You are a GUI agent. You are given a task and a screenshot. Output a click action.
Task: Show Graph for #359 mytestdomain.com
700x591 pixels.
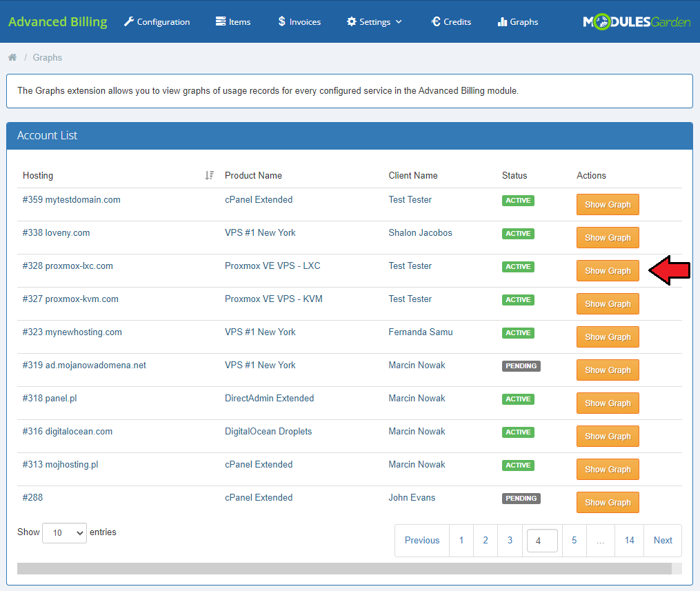coord(608,204)
